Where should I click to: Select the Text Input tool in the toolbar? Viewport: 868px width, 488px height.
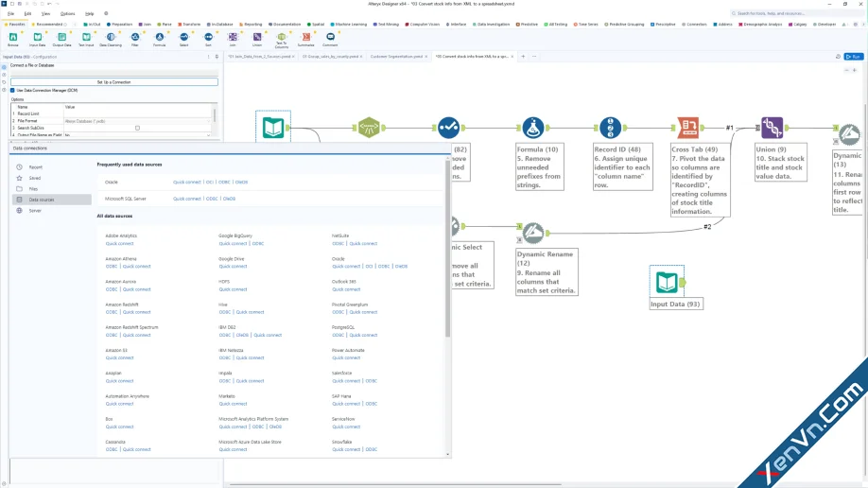click(86, 39)
